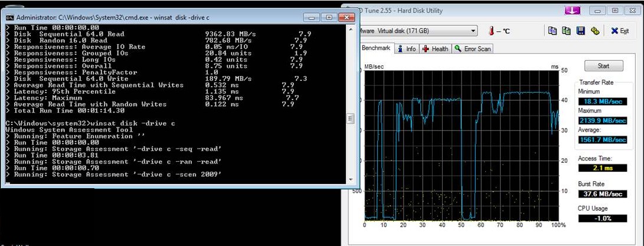The height and width of the screenshot is (246, 644).
Task: Maximize the command prompt window
Action: [x=329, y=17]
